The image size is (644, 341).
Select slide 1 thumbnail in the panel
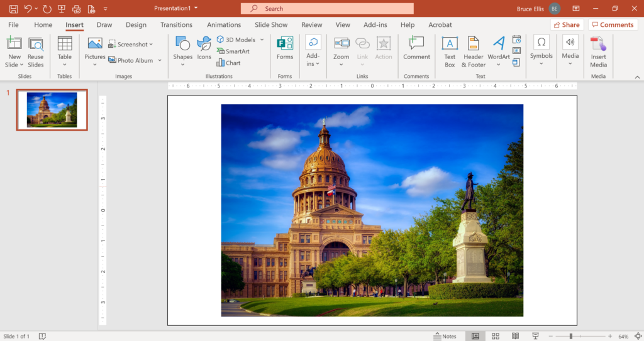[52, 110]
